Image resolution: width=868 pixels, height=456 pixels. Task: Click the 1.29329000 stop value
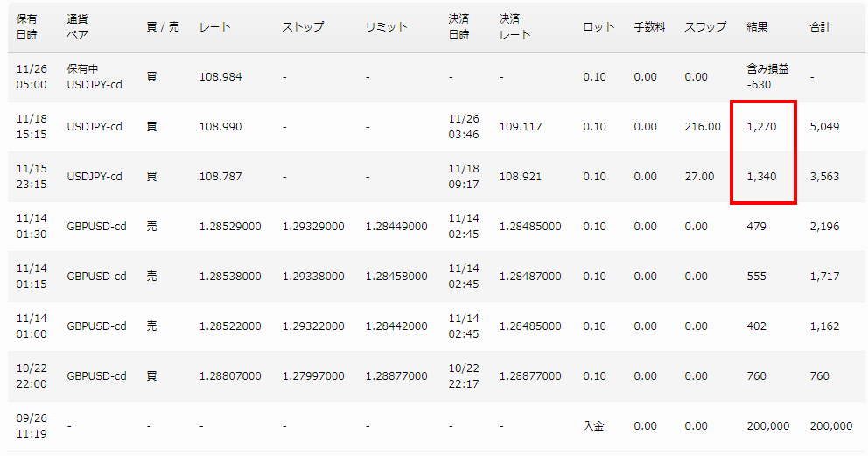tap(313, 227)
